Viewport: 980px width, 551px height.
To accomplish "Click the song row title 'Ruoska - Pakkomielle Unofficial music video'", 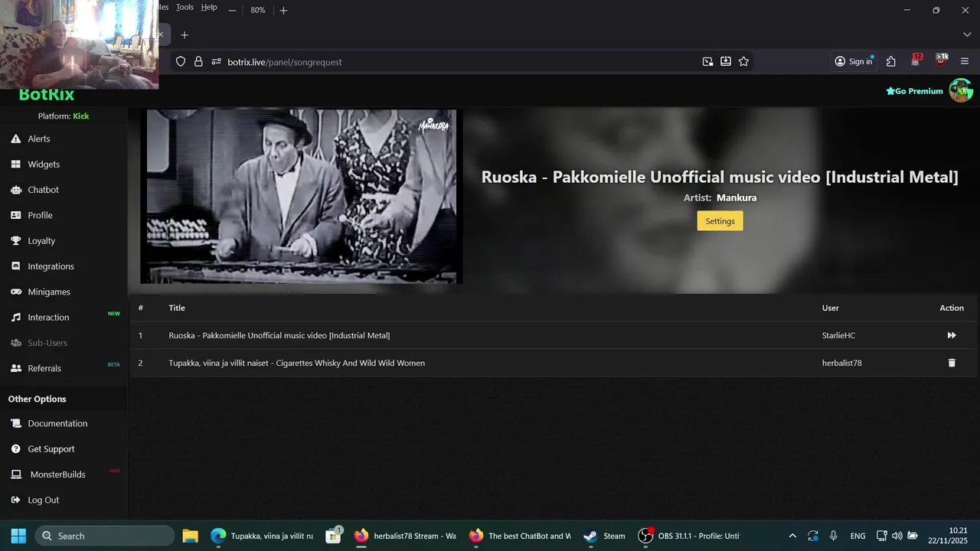I will (279, 335).
